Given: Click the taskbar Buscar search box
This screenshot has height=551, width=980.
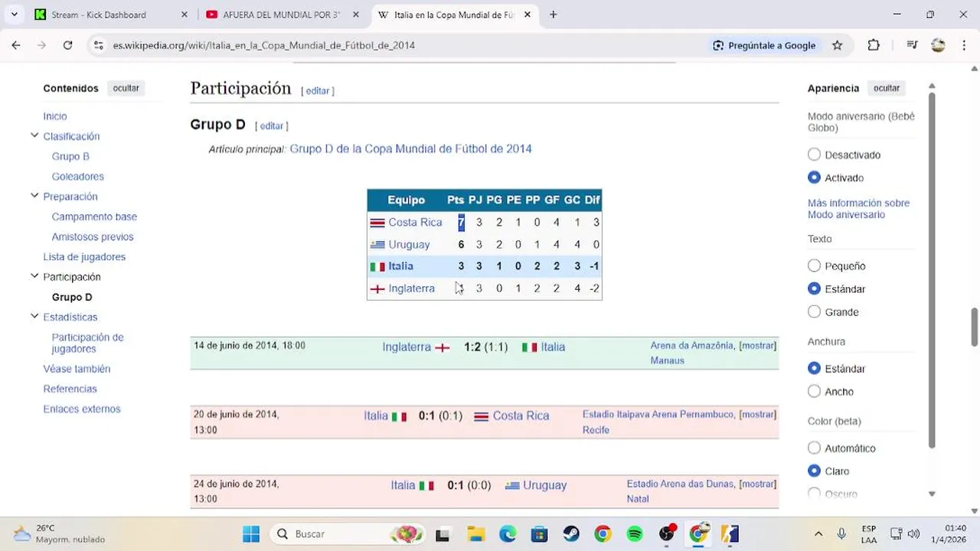Looking at the screenshot, I should [x=348, y=533].
